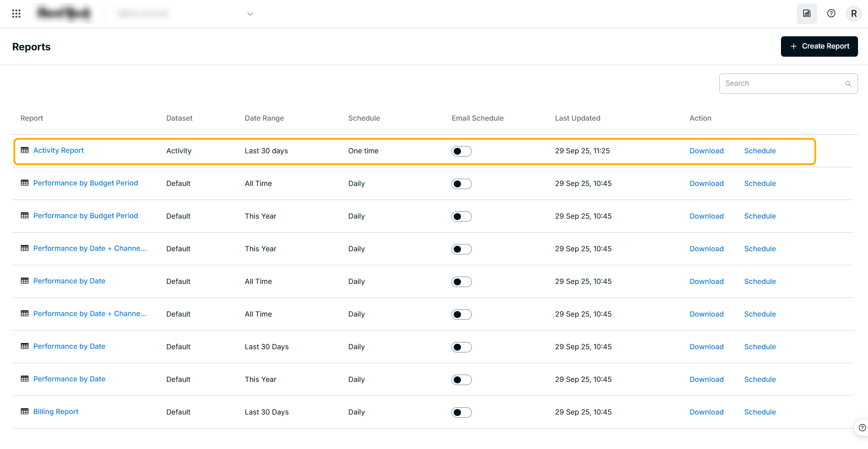
Task: Click the table icon beside Billing Report
Action: tap(25, 411)
